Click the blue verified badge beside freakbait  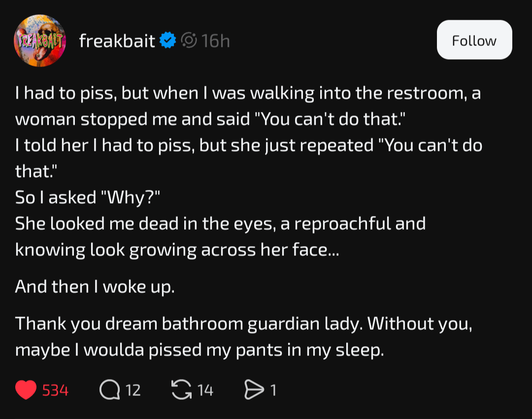pos(168,41)
